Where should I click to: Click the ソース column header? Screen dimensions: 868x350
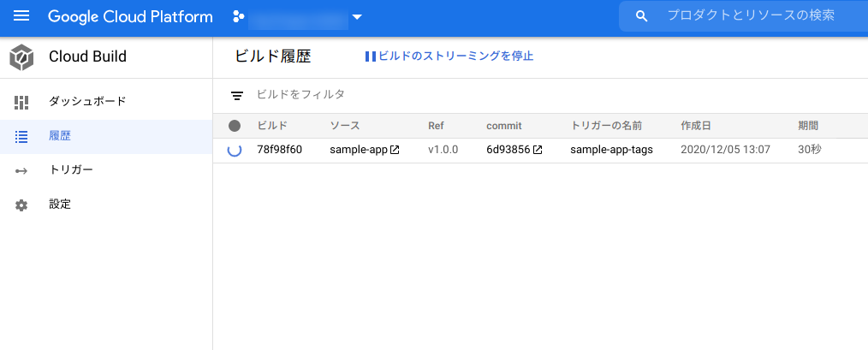click(x=345, y=127)
